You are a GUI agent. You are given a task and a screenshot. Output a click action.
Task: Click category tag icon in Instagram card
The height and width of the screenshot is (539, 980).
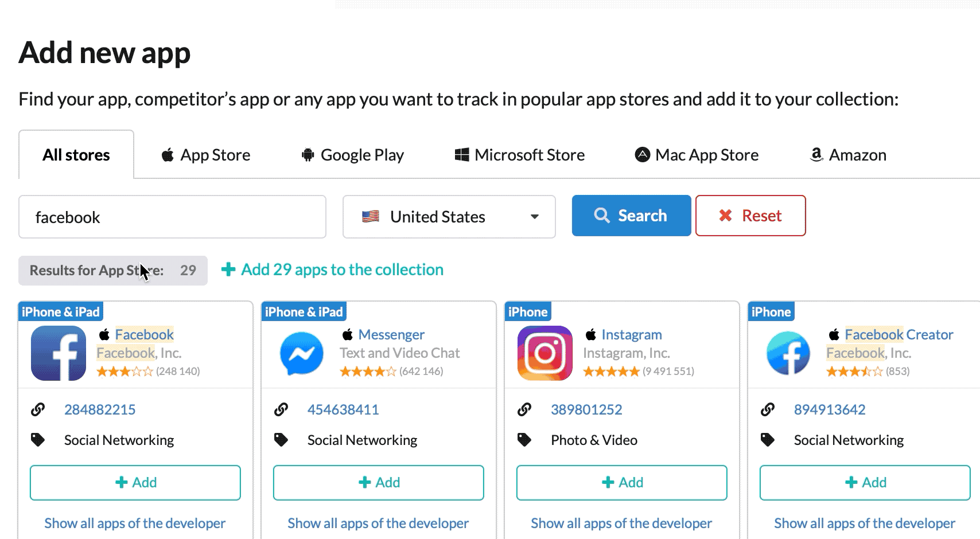pos(524,440)
